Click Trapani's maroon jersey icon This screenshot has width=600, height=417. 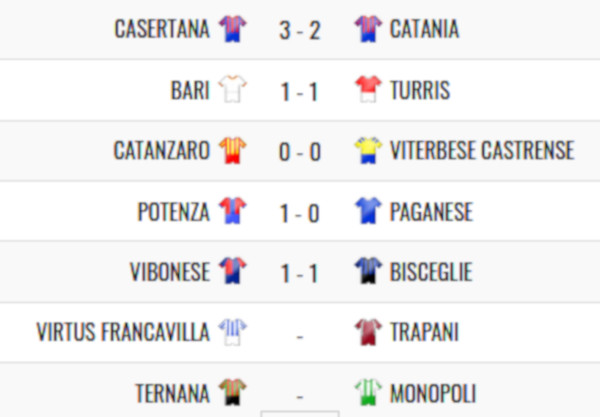[x=368, y=331]
